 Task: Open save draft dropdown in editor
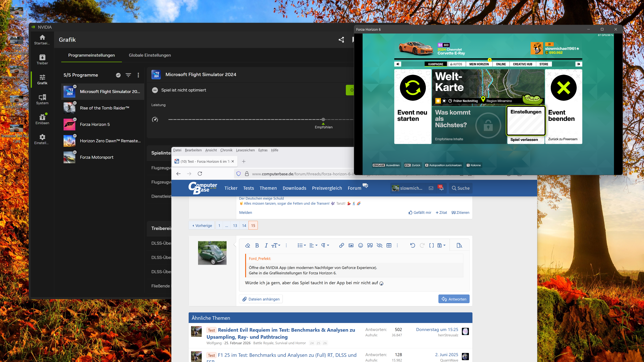(x=441, y=245)
